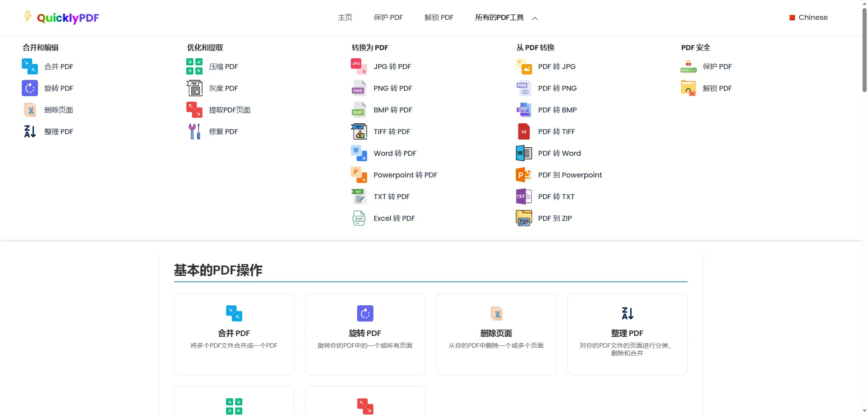
Task: Click the 灰度 PDF icon
Action: pyautogui.click(x=194, y=88)
